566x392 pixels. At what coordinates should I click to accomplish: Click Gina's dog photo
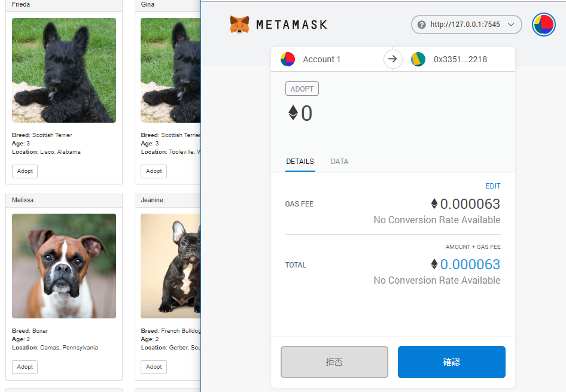point(171,71)
